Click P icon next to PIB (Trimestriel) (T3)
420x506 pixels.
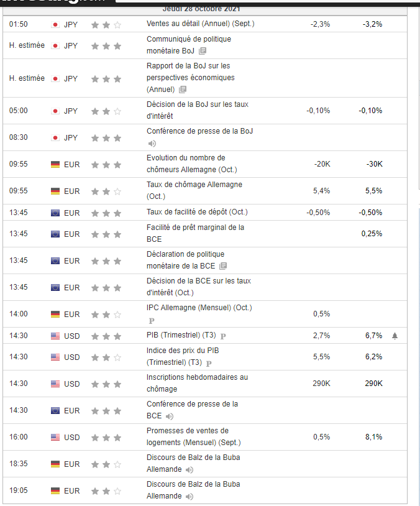pos(223,336)
